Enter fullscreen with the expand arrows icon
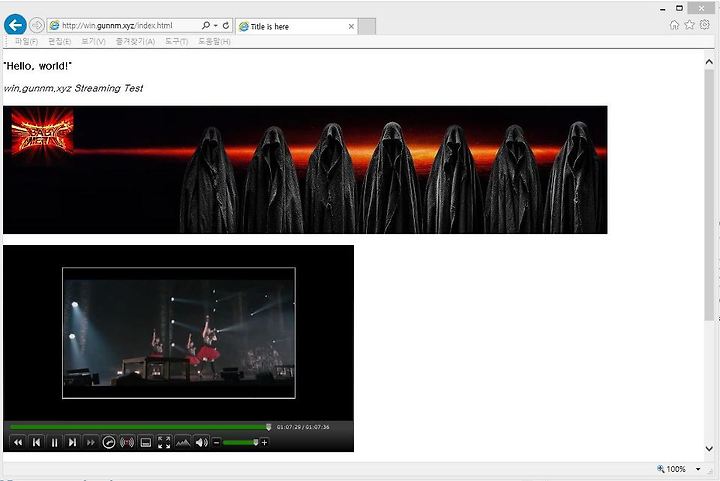720x481 pixels. coord(164,442)
